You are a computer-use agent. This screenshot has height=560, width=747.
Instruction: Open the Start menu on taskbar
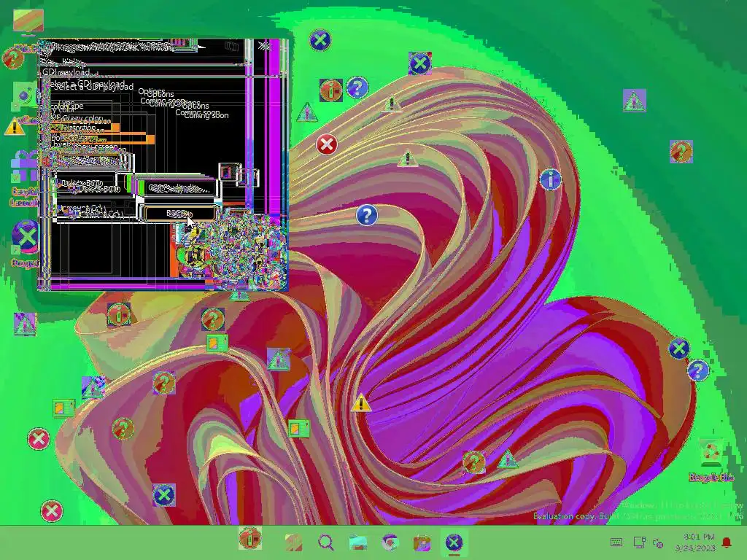(293, 542)
